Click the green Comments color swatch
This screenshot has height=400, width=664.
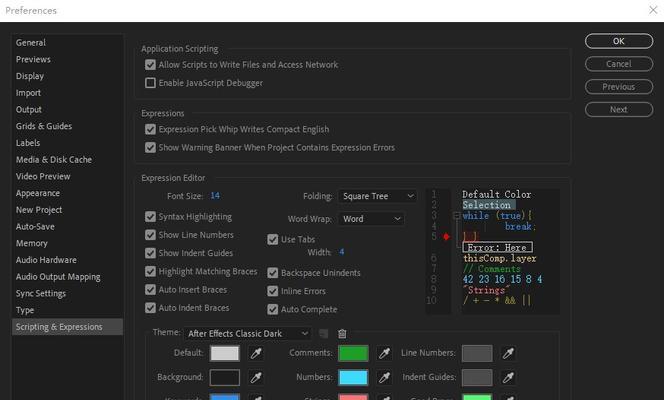point(353,353)
